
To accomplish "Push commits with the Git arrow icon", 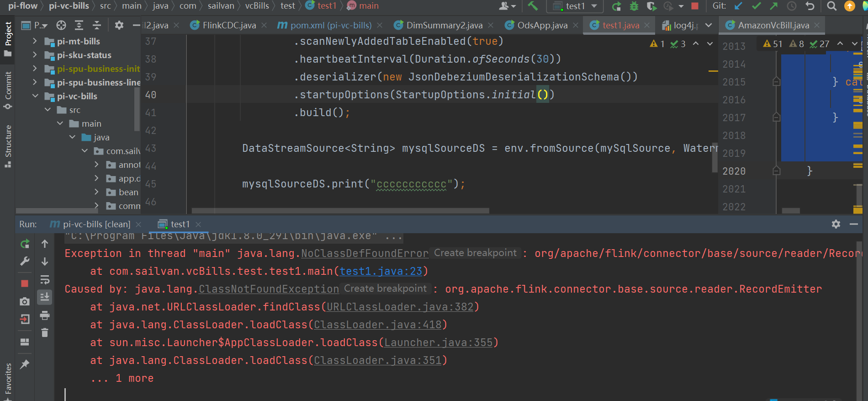I will (774, 6).
